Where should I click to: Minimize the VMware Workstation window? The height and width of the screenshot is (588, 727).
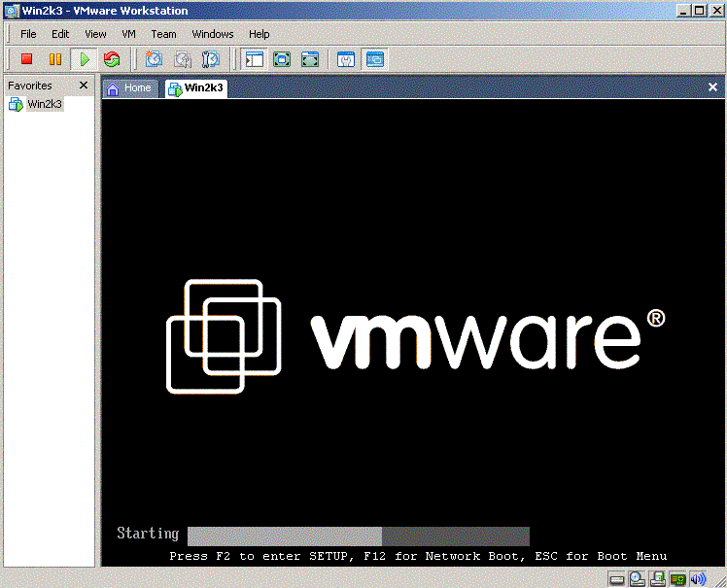coord(682,10)
